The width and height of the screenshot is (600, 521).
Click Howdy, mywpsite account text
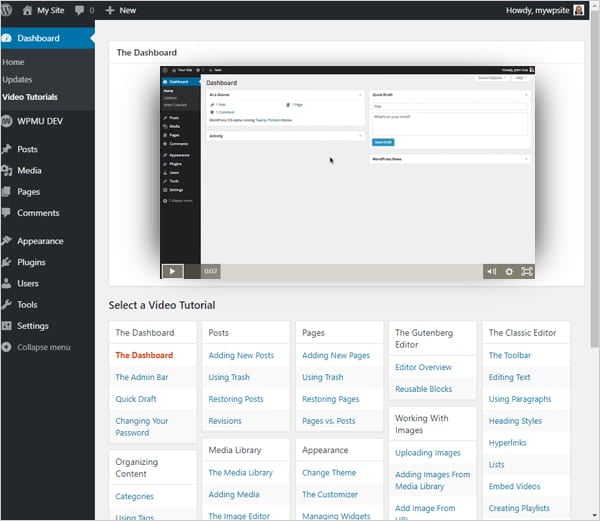pyautogui.click(x=538, y=10)
